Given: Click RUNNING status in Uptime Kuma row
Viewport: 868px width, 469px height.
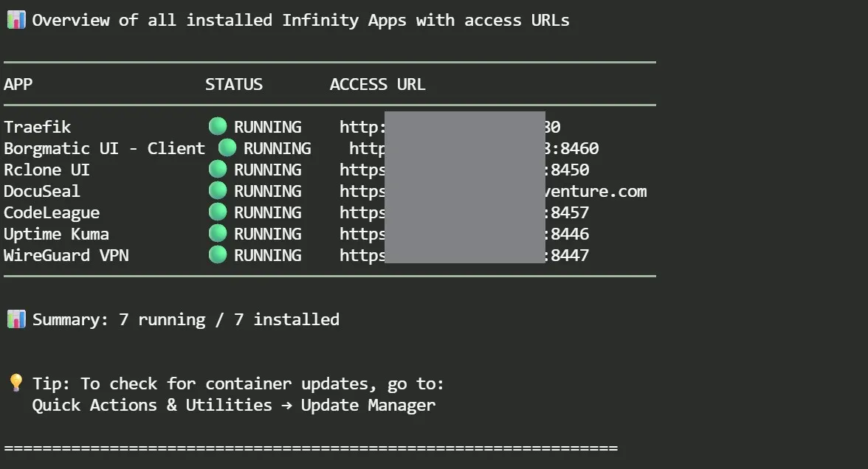Looking at the screenshot, I should pyautogui.click(x=267, y=234).
